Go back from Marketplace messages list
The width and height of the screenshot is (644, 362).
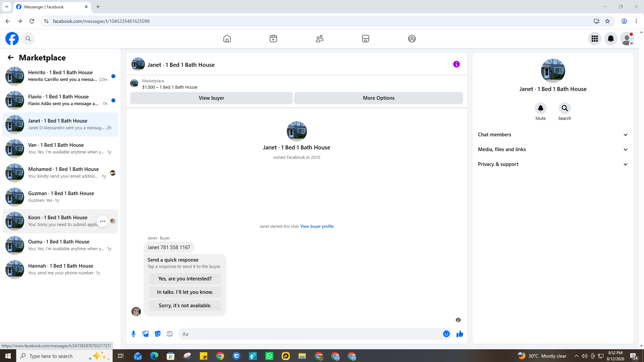click(x=11, y=57)
